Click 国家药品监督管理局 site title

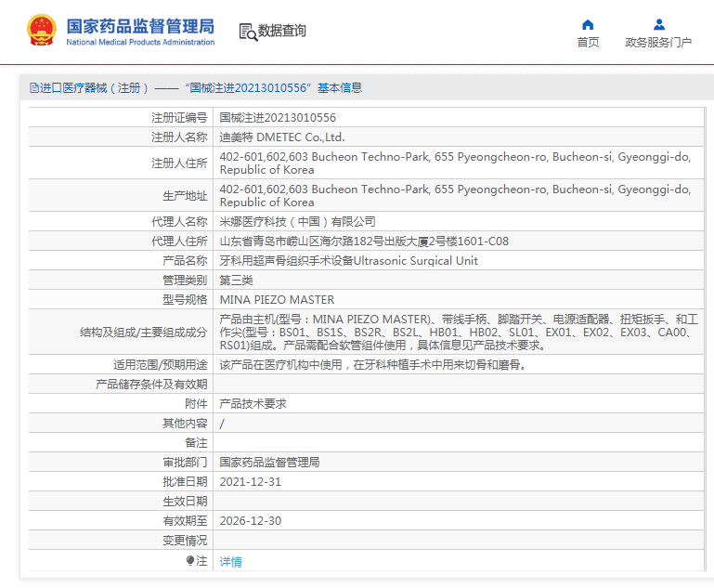140,26
